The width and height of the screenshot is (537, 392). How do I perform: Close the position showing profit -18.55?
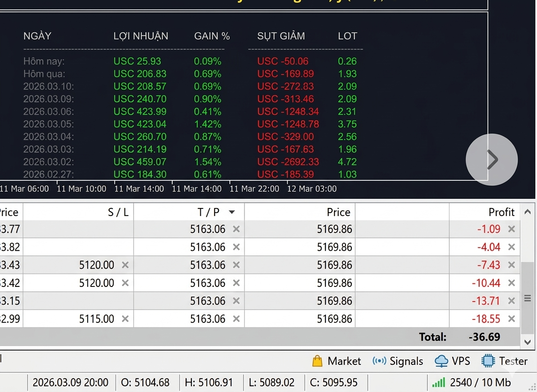(x=512, y=319)
